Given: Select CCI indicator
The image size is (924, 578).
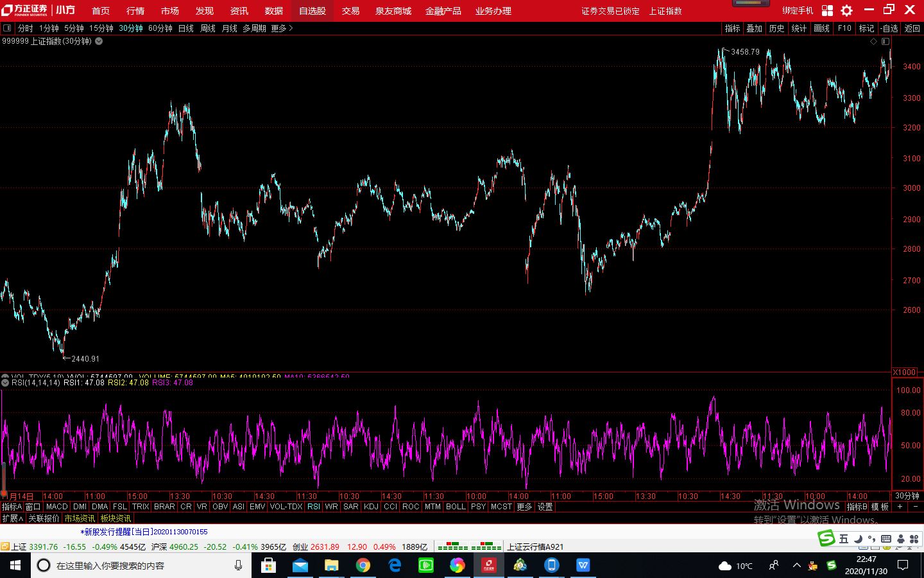Looking at the screenshot, I should [x=390, y=507].
